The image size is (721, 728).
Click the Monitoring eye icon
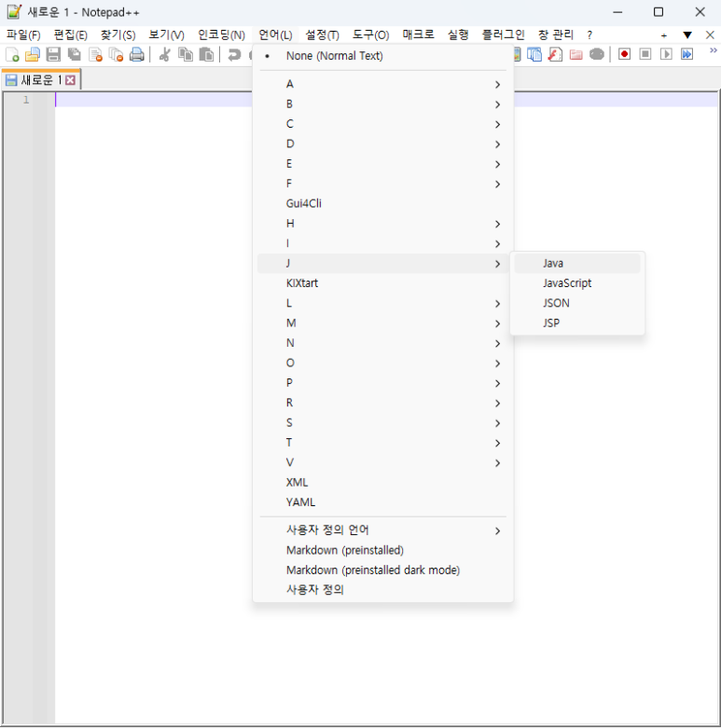pos(597,55)
